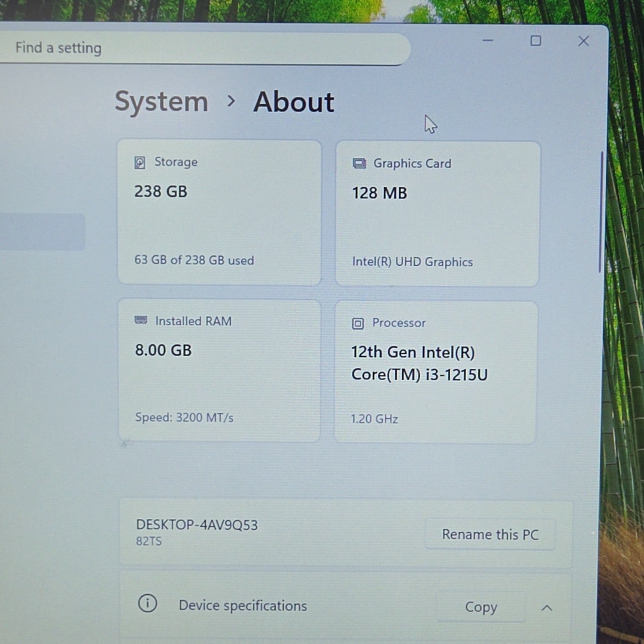Click the Graphics Card icon
644x644 pixels.
[359, 164]
